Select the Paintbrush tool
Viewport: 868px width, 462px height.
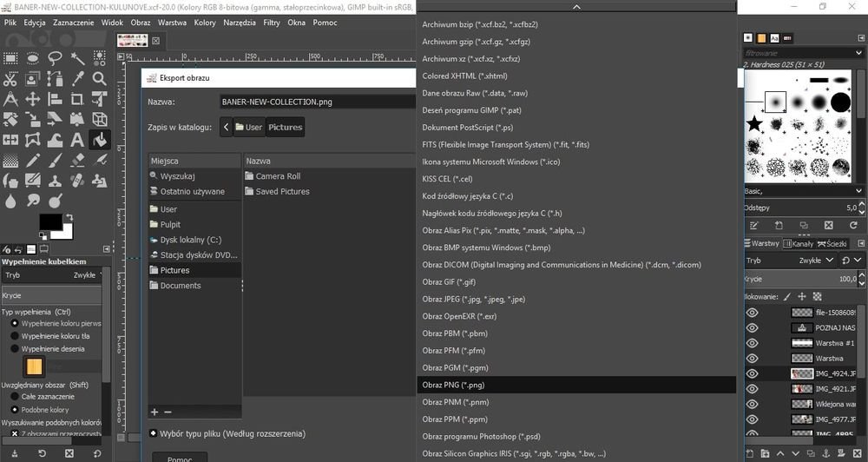click(x=55, y=161)
